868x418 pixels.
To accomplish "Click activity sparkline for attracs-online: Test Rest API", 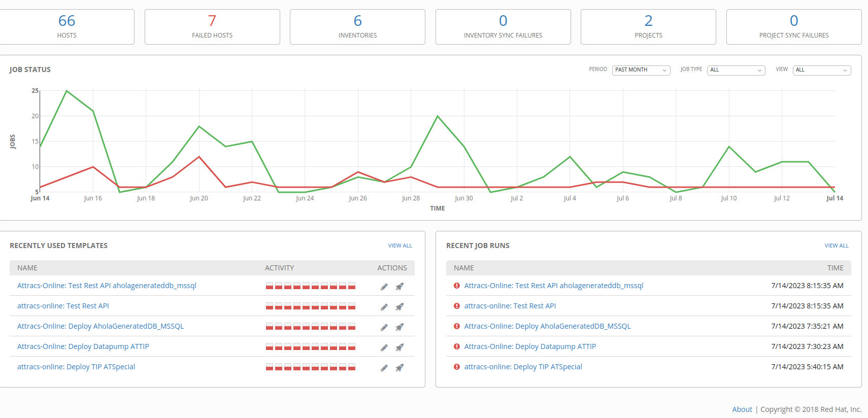I will pos(311,306).
